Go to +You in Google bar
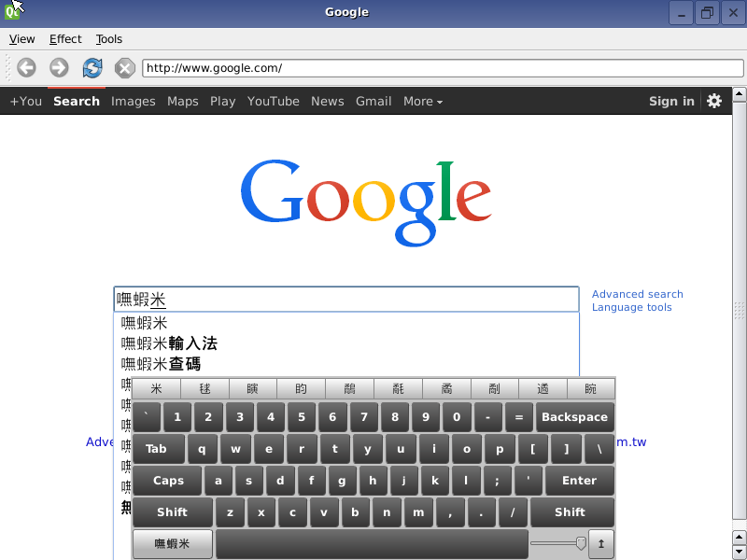This screenshot has height=560, width=747. [26, 102]
